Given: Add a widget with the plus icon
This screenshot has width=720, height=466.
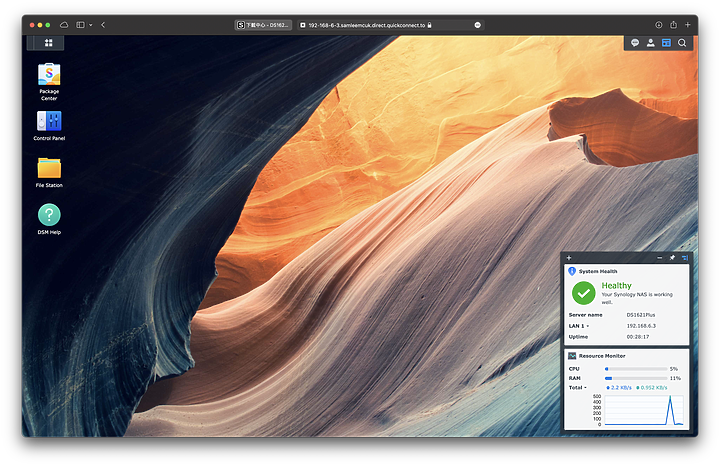Looking at the screenshot, I should [x=569, y=258].
